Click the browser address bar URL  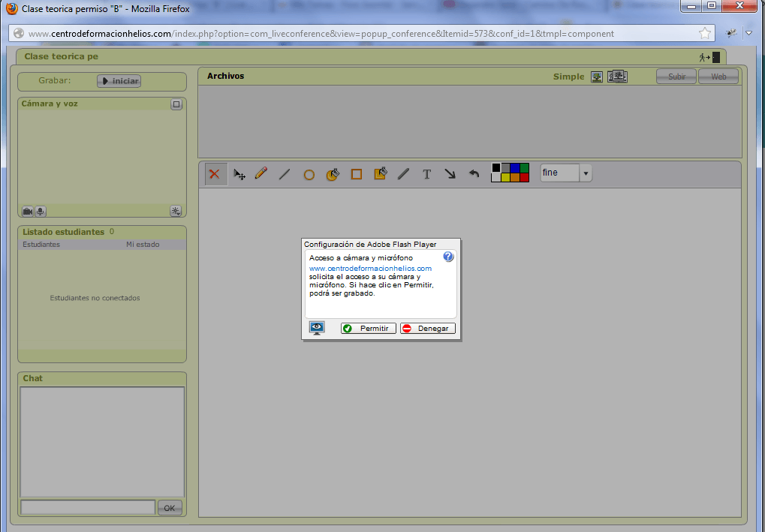(x=321, y=34)
